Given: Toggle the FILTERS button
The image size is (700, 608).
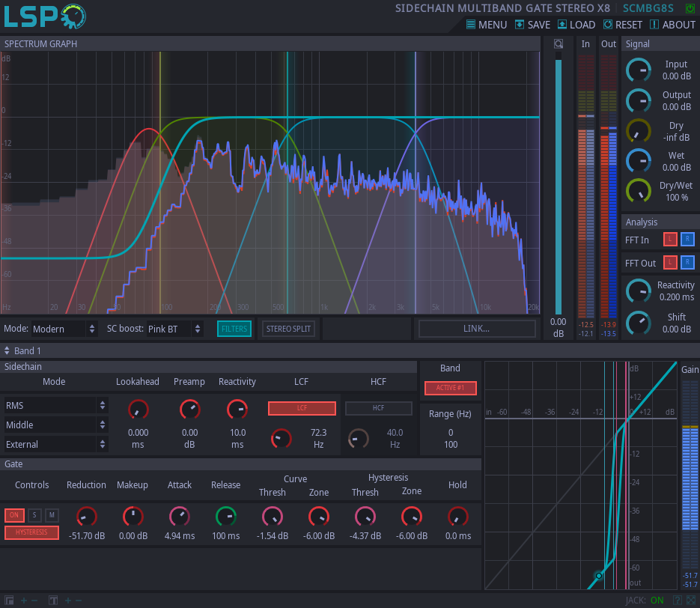Looking at the screenshot, I should point(234,329).
